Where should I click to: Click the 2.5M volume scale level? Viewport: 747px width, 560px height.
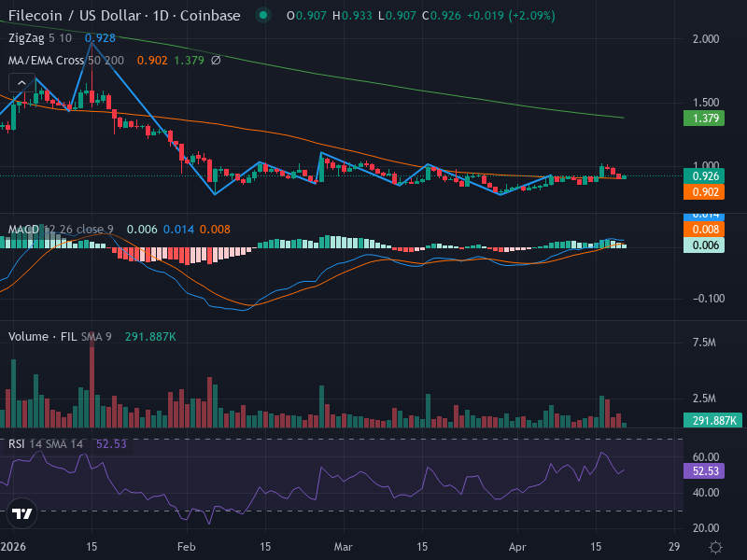704,399
